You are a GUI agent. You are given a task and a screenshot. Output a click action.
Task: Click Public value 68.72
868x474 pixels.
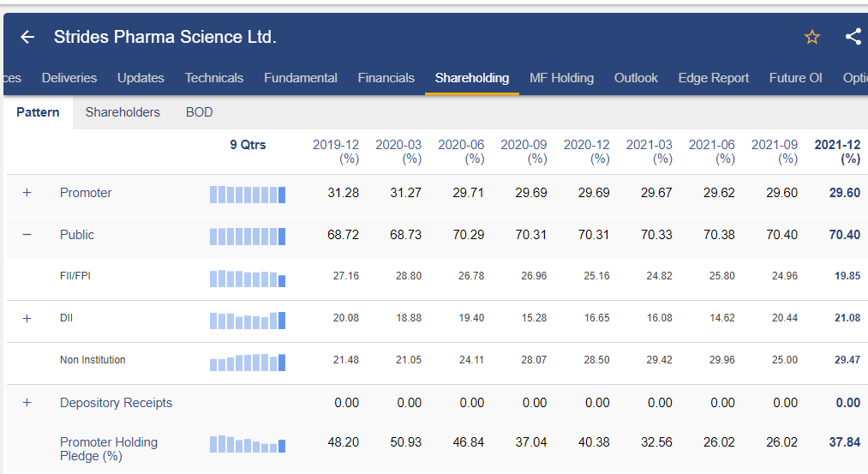tap(344, 235)
